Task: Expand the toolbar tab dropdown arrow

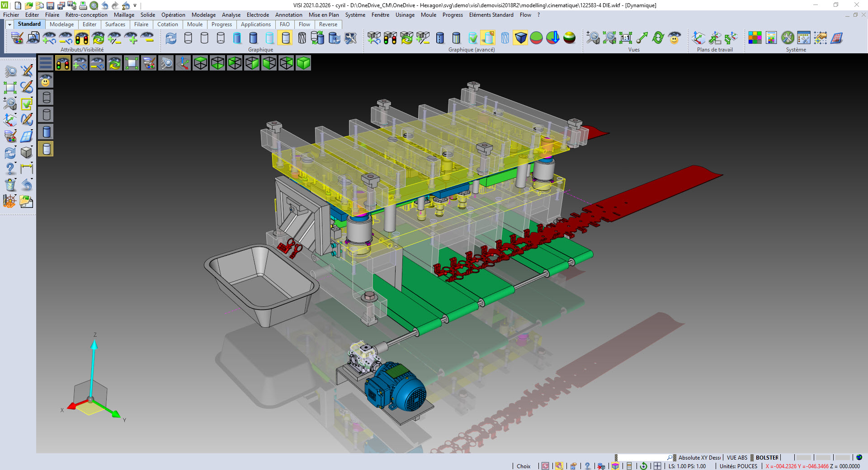Action: [x=9, y=24]
